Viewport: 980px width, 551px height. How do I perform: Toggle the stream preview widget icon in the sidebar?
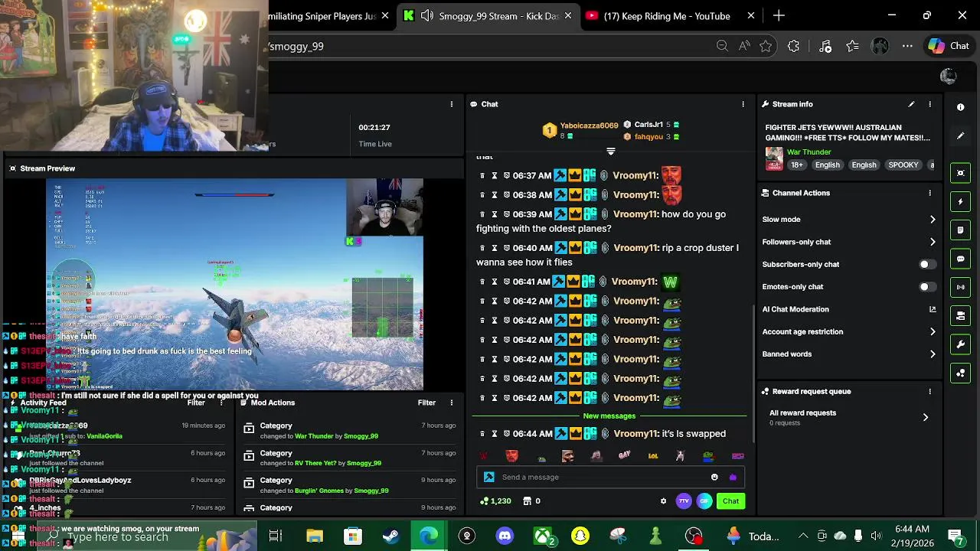pyautogui.click(x=961, y=173)
